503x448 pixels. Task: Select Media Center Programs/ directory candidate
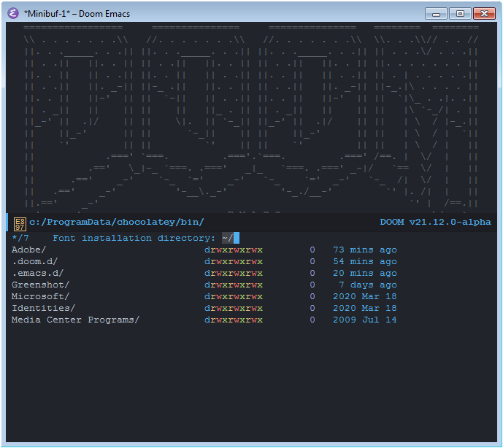pos(75,320)
